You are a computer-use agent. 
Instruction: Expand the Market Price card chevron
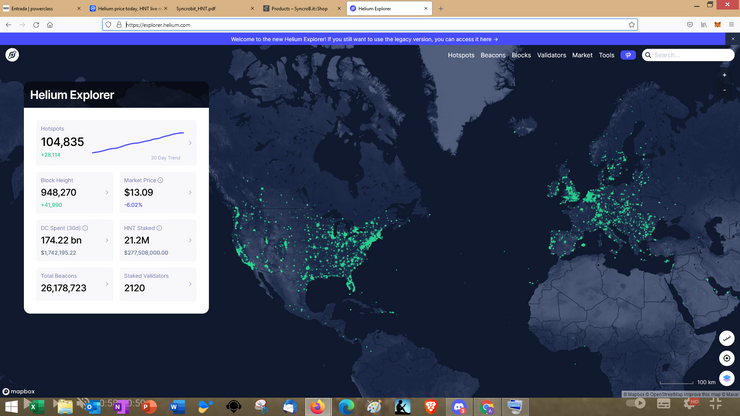coord(190,192)
